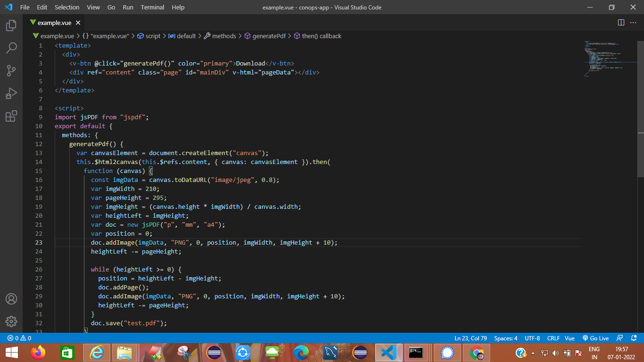Select the example.vue tab
The image size is (644, 362).
pyautogui.click(x=53, y=22)
